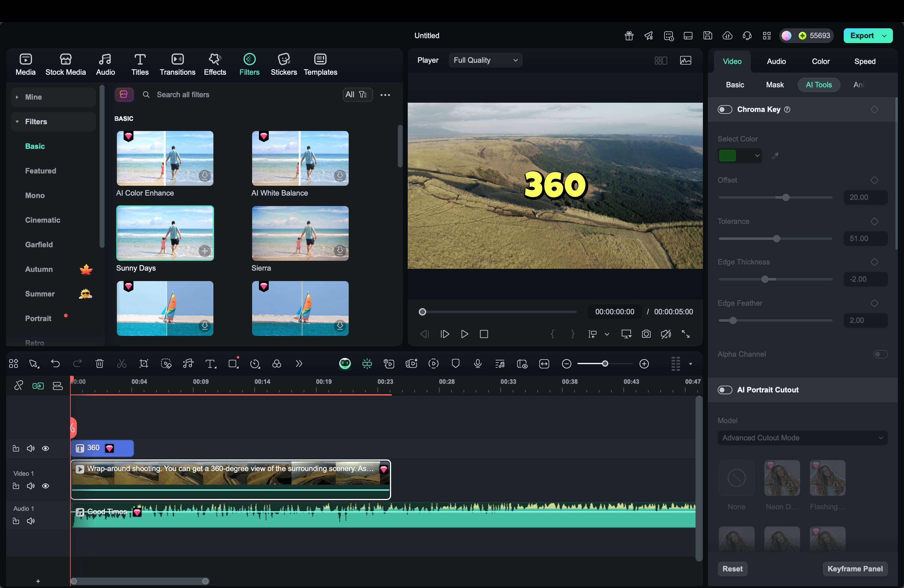Click the zoom out minus icon
Screen dimensions: 904x588
566,364
